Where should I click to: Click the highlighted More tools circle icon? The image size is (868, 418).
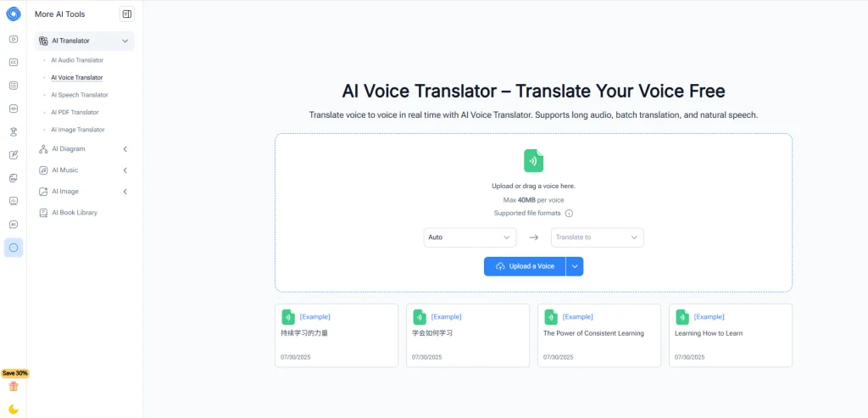pyautogui.click(x=14, y=248)
